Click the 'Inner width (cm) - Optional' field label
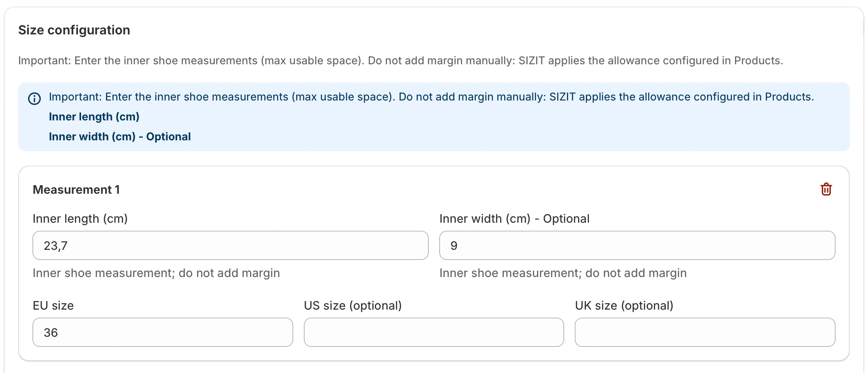Image resolution: width=868 pixels, height=373 pixels. [514, 219]
